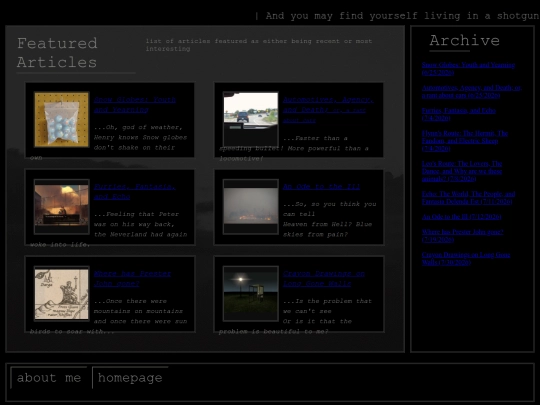Open Archive link 'Furries, Fantasia, and Echo (7/4/2020)'
This screenshot has width=540, height=405.
point(459,114)
